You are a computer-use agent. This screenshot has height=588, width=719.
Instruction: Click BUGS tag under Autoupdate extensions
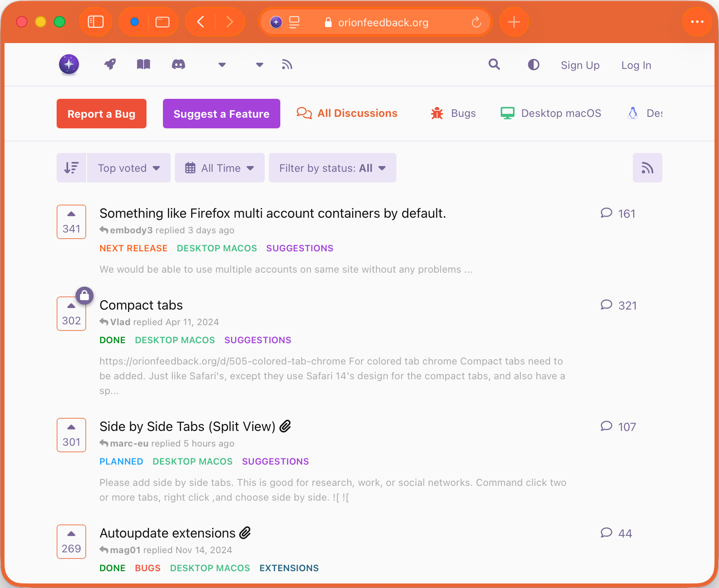coord(148,568)
